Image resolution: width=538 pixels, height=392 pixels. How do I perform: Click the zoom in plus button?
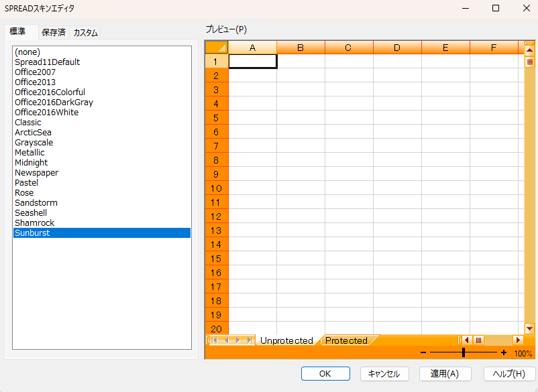[x=504, y=352]
